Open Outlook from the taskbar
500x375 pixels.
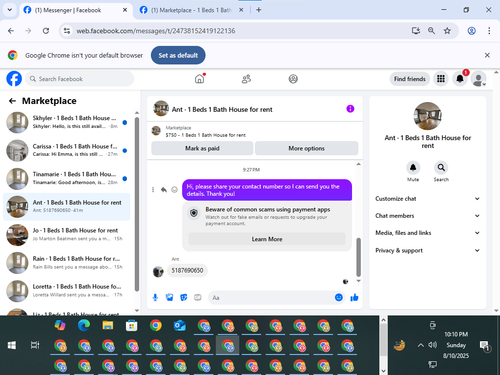(180, 325)
